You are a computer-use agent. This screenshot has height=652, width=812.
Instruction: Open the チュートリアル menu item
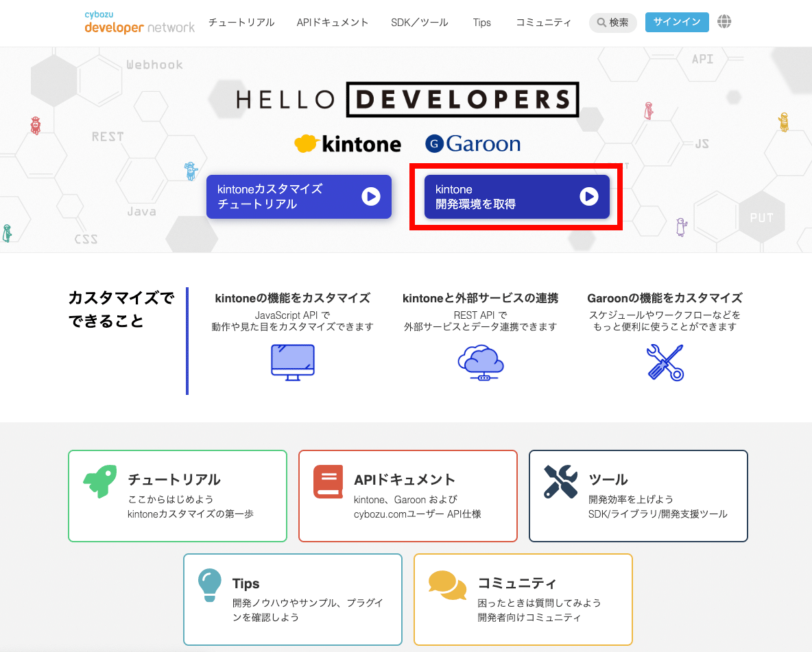pyautogui.click(x=241, y=22)
